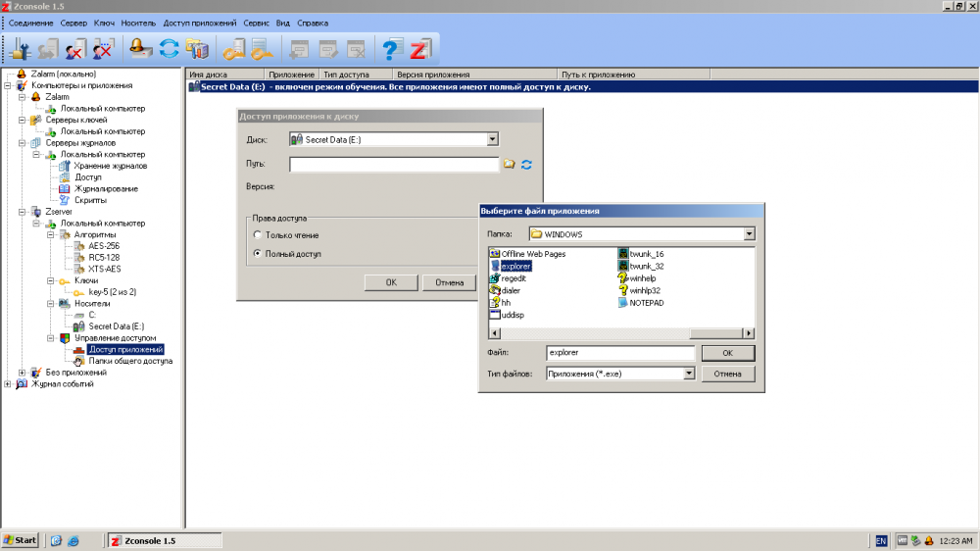
Task: Collapse the Серверы журналов tree node
Action: (x=22, y=143)
